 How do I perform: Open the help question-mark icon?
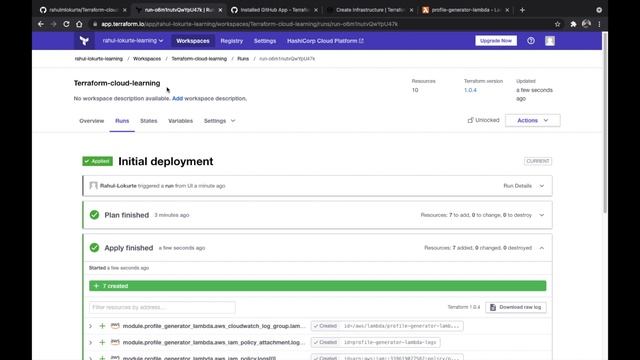[x=531, y=41]
